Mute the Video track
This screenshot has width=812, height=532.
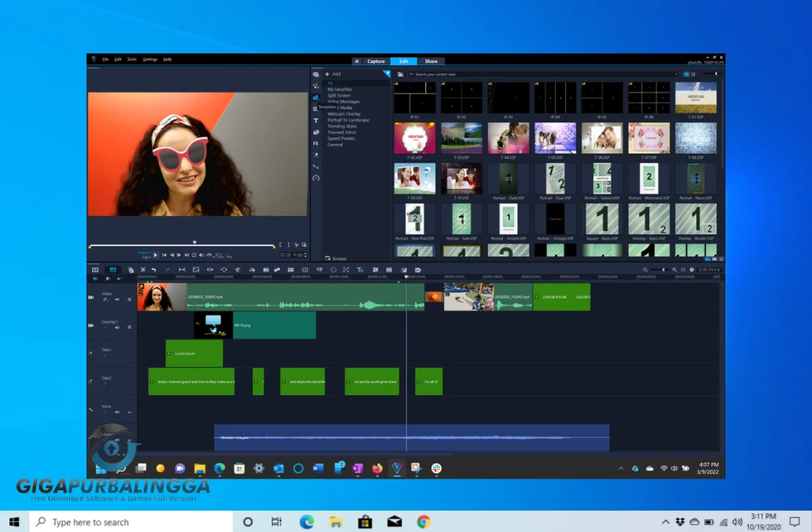coord(117,300)
